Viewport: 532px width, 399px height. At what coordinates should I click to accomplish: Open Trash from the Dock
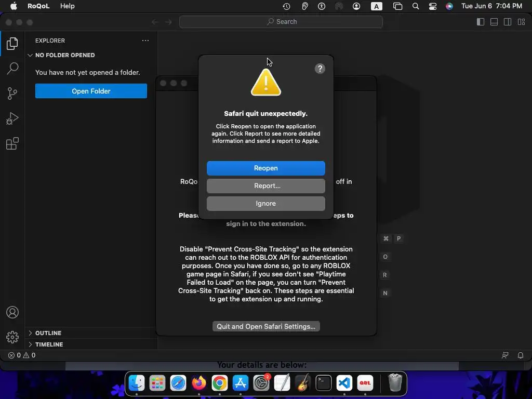pyautogui.click(x=395, y=382)
